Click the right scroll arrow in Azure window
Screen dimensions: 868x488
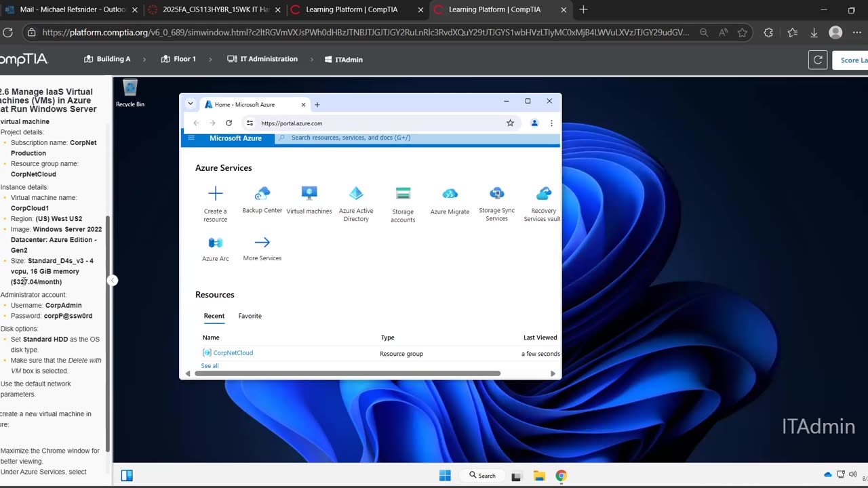point(553,373)
